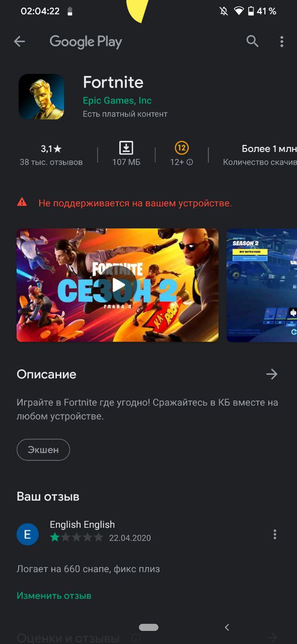This screenshot has height=644, width=297.
Task: Tap the E reviewer avatar
Action: [28, 534]
